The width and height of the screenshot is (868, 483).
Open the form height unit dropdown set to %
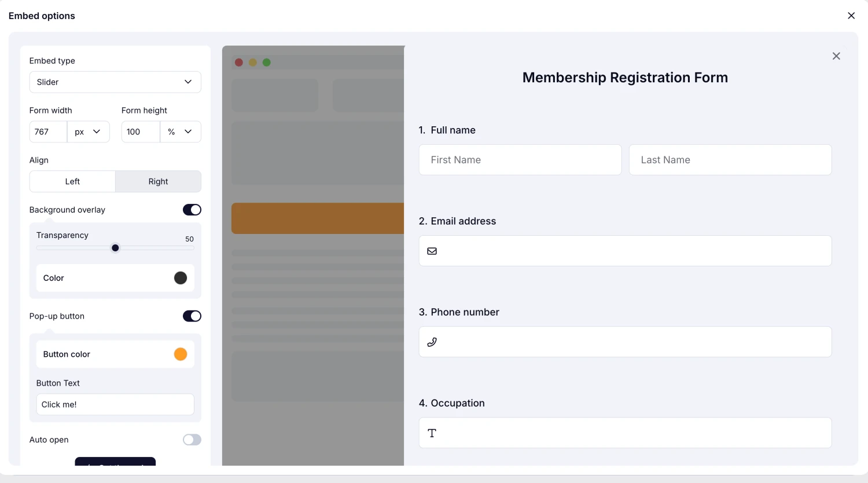[x=180, y=131]
